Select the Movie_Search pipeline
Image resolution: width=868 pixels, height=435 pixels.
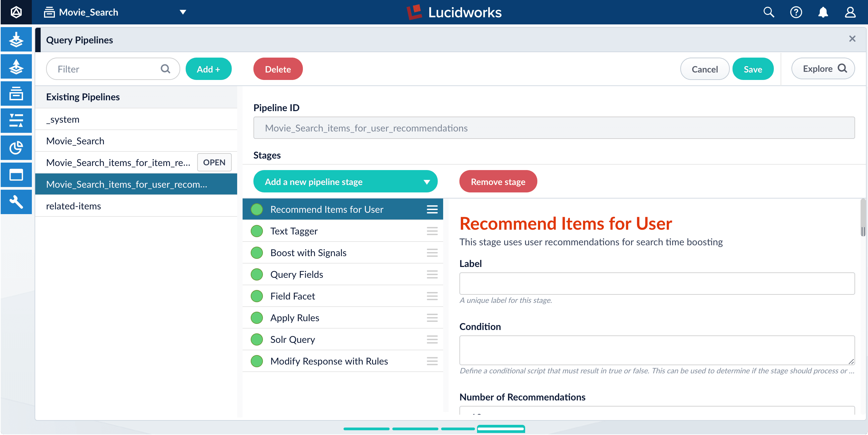136,141
